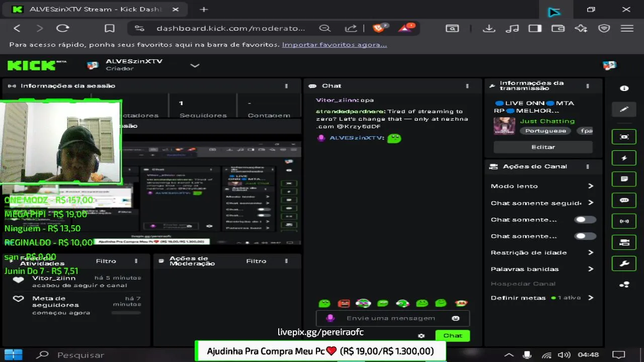Open the sticky note sidebar icon
The width and height of the screenshot is (644, 362).
click(624, 179)
